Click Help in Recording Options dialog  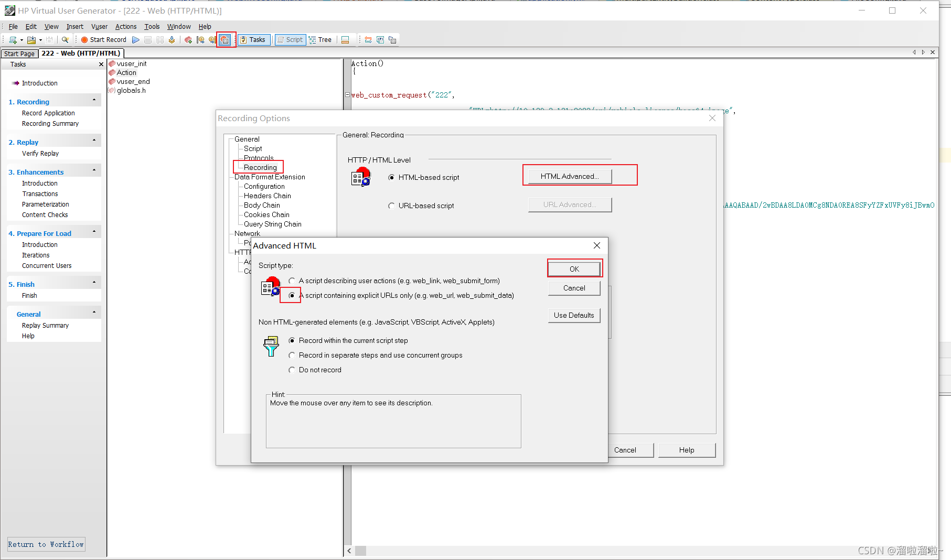point(687,450)
